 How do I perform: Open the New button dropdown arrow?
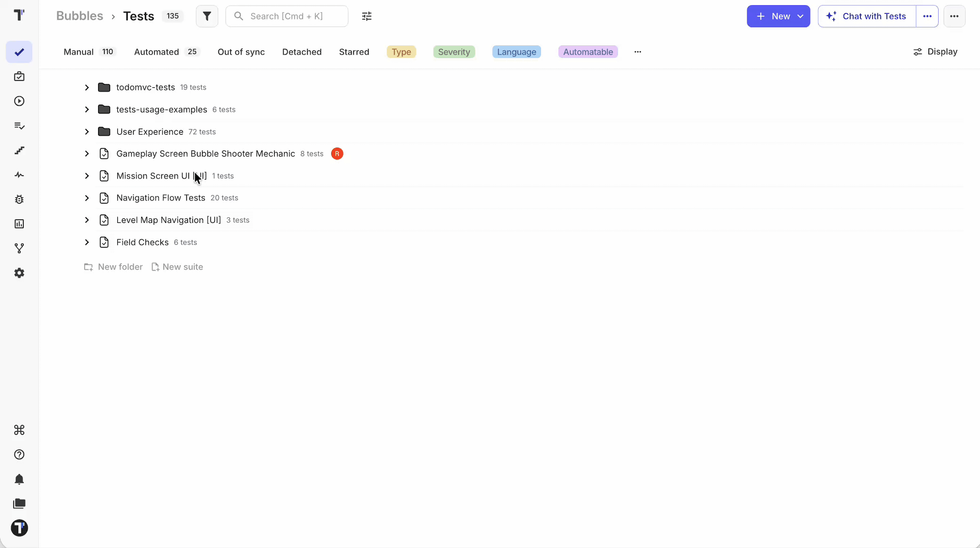800,16
